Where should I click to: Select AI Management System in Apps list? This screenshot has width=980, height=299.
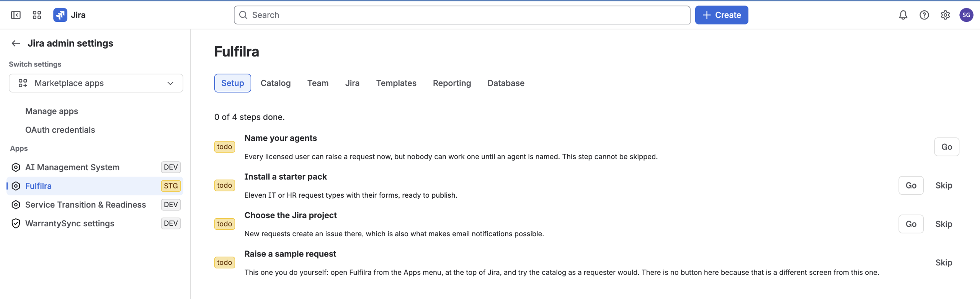tap(95, 167)
